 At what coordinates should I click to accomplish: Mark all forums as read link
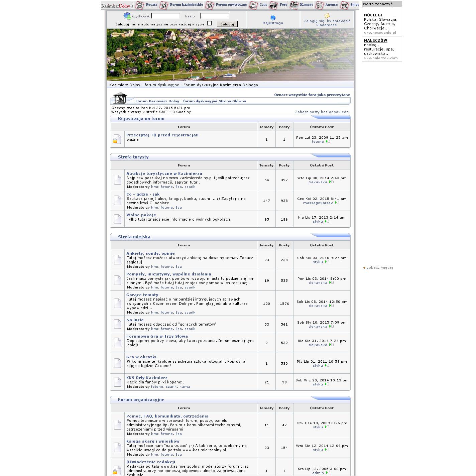(312, 95)
